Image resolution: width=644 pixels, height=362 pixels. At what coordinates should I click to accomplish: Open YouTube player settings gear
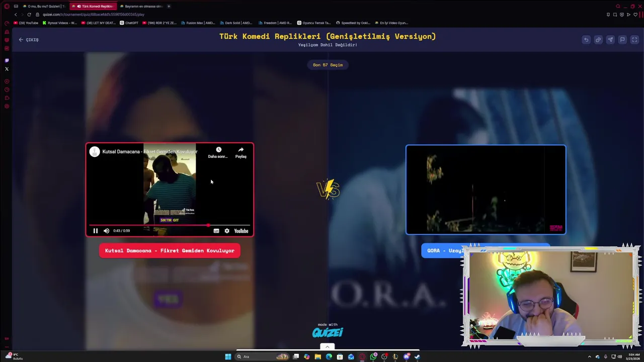pyautogui.click(x=227, y=231)
